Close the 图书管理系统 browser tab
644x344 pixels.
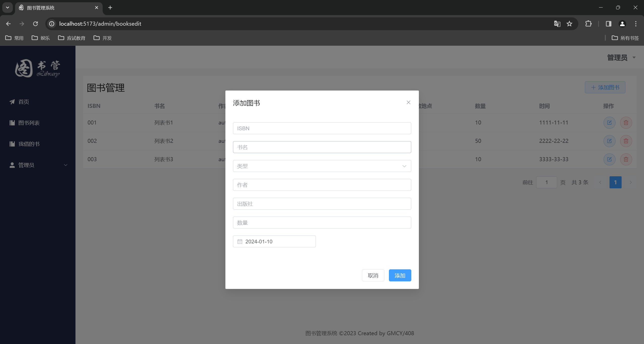pos(97,8)
